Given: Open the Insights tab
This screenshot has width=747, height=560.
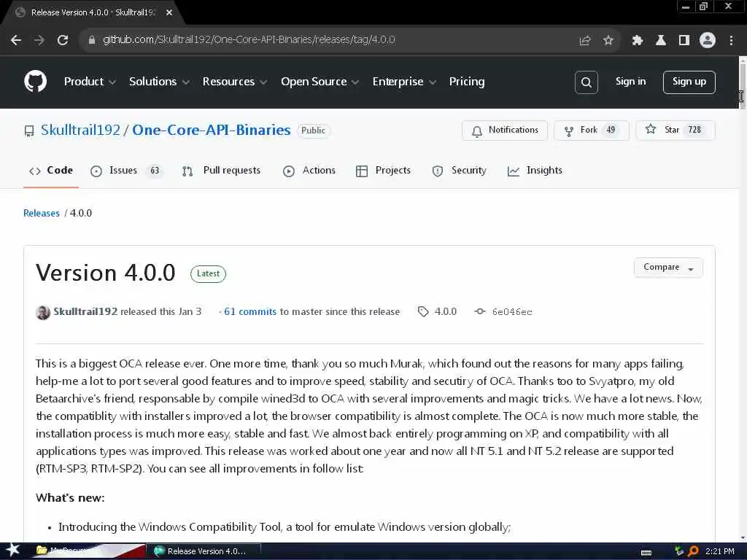Looking at the screenshot, I should coord(535,171).
